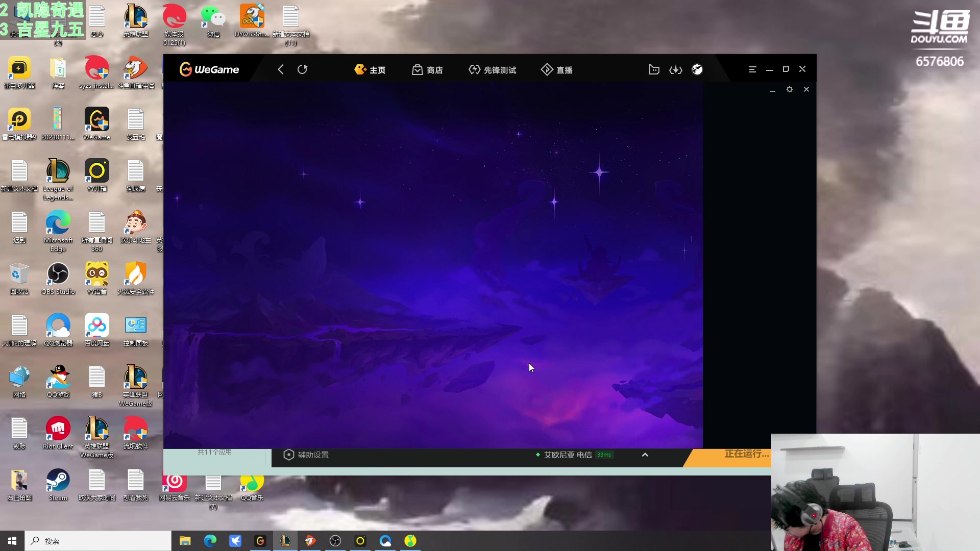
Task: Click the WeGame logo
Action: tap(209, 69)
